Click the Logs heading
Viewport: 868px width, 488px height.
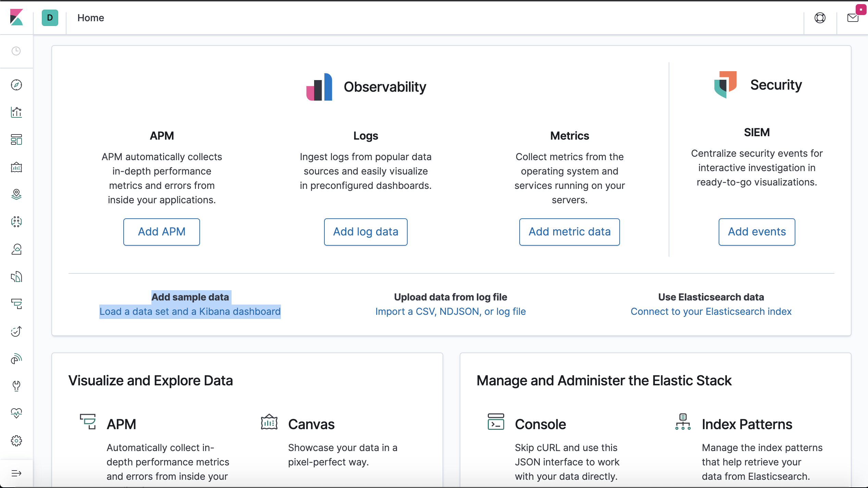(366, 136)
